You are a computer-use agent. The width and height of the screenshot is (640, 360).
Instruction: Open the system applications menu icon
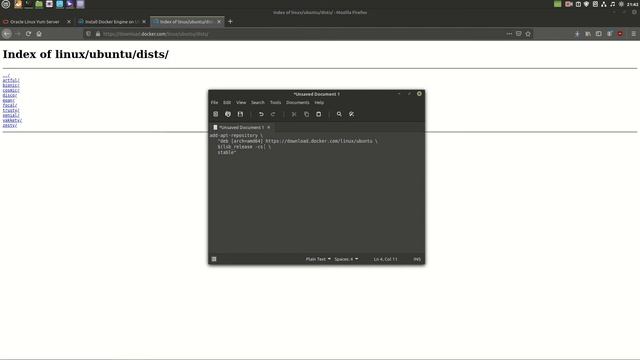click(6, 4)
